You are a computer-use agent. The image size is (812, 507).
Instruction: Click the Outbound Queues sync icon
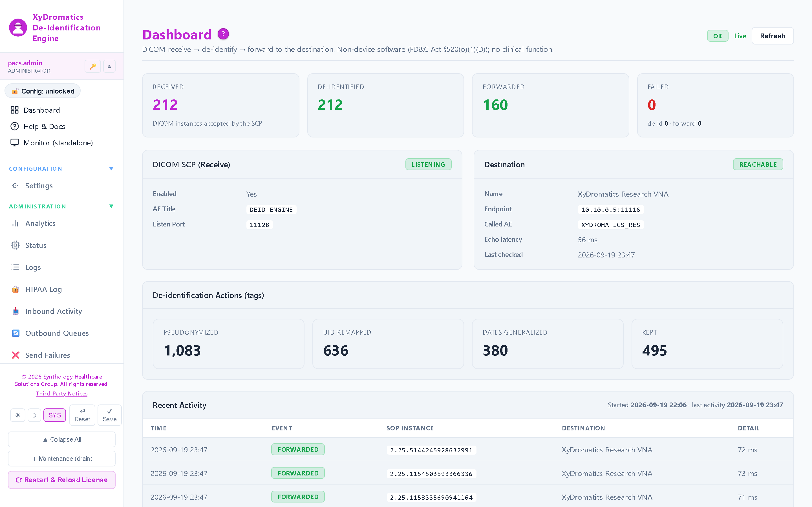16,333
